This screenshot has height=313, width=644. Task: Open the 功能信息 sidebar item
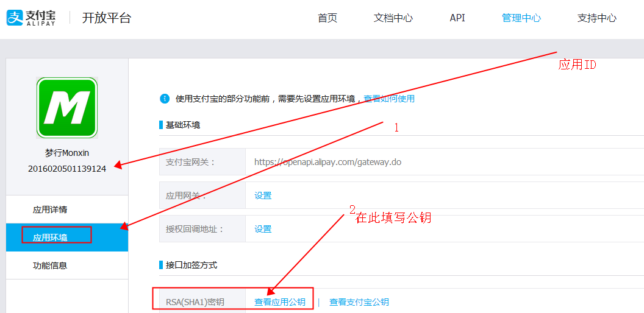coord(67,266)
